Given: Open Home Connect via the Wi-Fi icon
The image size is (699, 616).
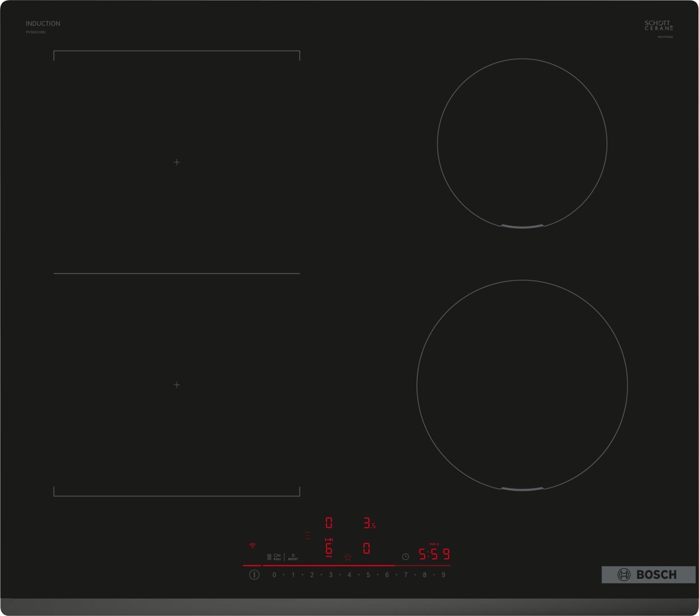Looking at the screenshot, I should pos(252,546).
